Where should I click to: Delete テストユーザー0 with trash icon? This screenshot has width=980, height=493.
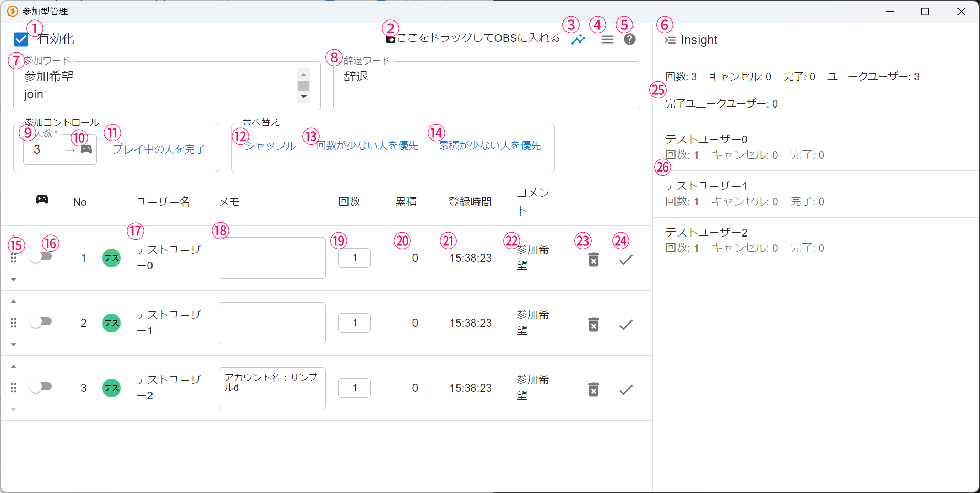click(593, 260)
